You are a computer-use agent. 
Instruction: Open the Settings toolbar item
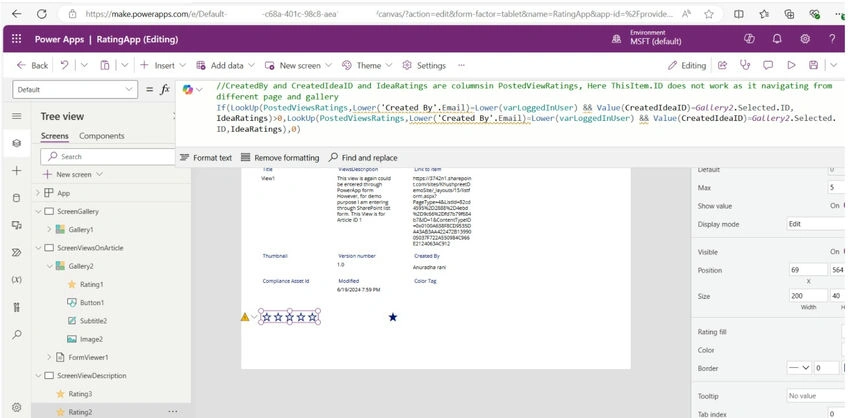pos(424,65)
